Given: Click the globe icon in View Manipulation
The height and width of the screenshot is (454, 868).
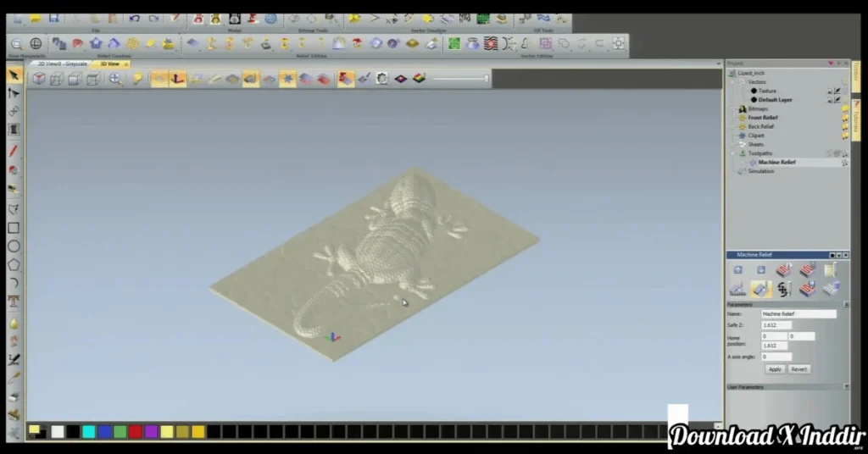Looking at the screenshot, I should (x=36, y=43).
